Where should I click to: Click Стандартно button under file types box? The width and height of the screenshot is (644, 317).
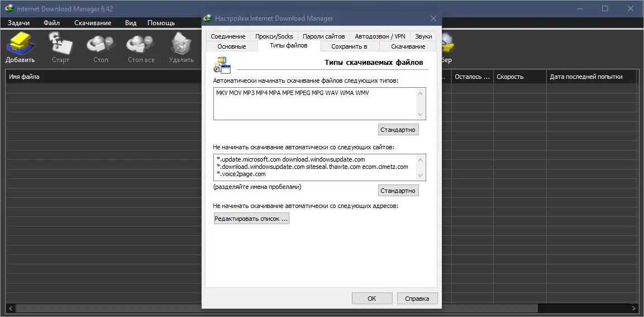[x=398, y=130]
